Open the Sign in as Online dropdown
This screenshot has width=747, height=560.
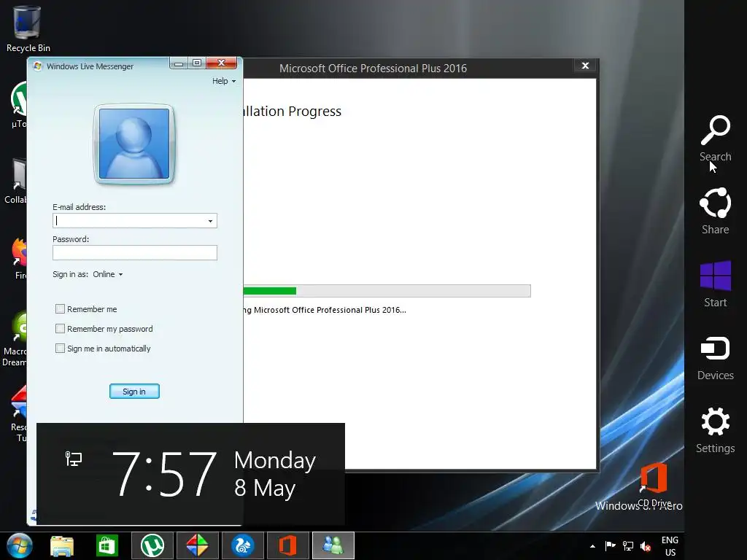tap(108, 274)
